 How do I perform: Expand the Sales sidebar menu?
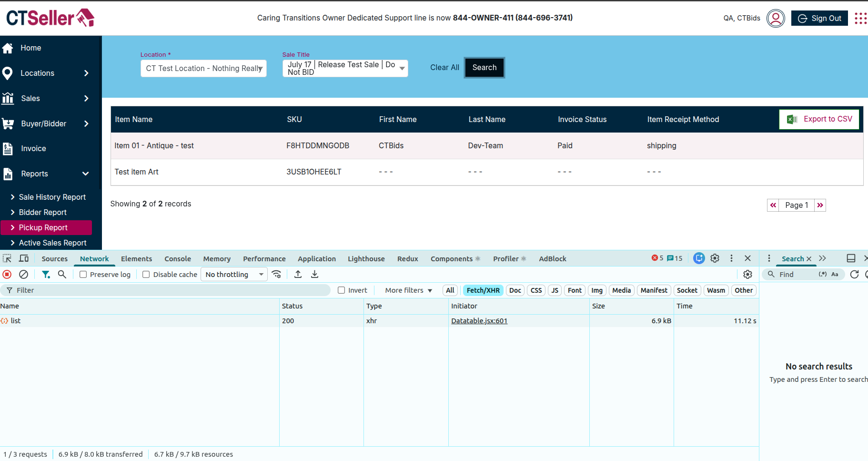click(x=86, y=98)
